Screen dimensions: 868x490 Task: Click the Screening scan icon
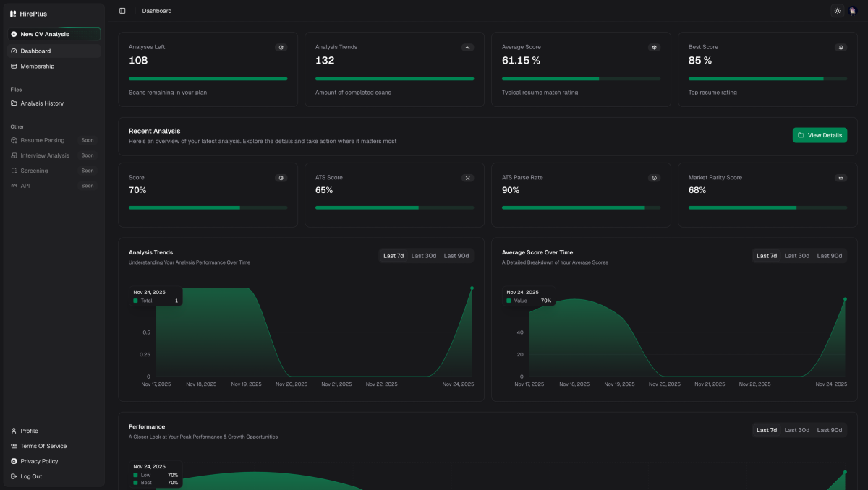point(14,171)
